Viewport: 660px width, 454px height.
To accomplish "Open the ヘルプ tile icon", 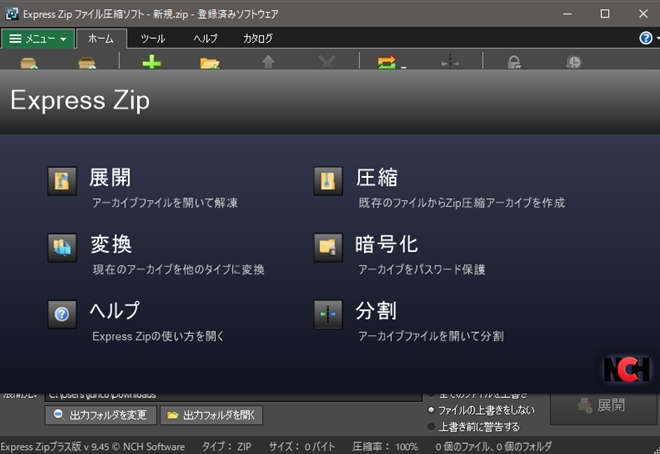I will tap(62, 314).
